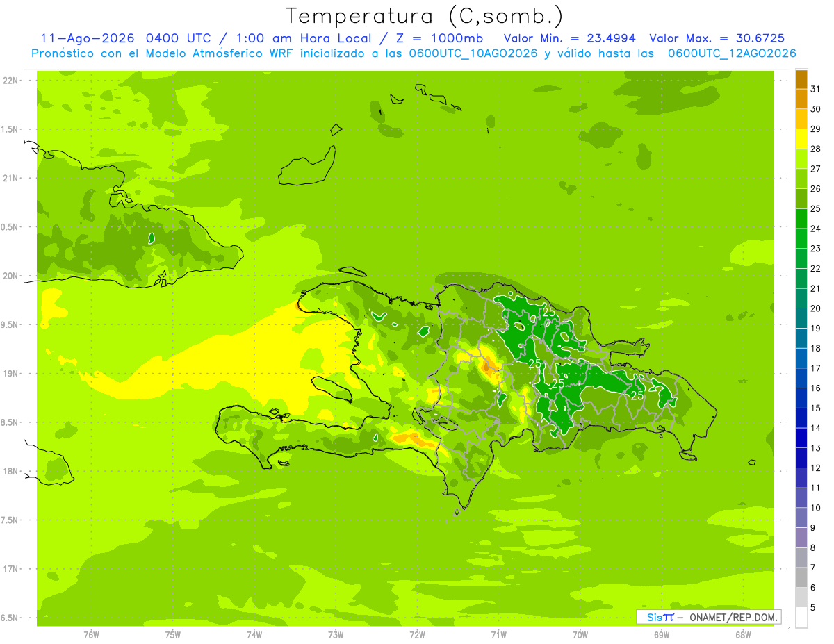
Task: Click the legend swatch between 27 and 28
Action: point(801,159)
